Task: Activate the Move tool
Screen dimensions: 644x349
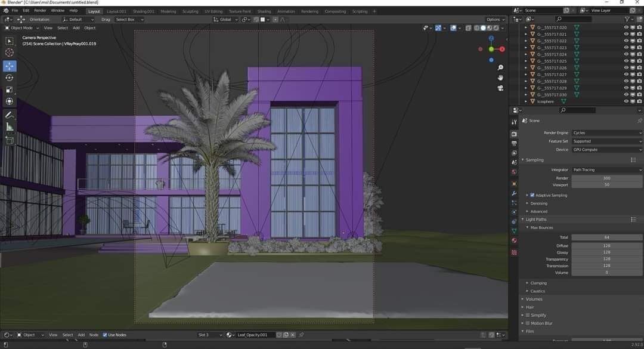Action: pos(9,66)
